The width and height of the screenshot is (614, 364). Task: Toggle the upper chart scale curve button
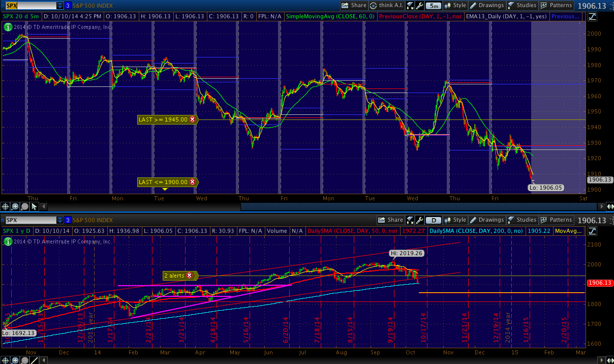(592, 16)
